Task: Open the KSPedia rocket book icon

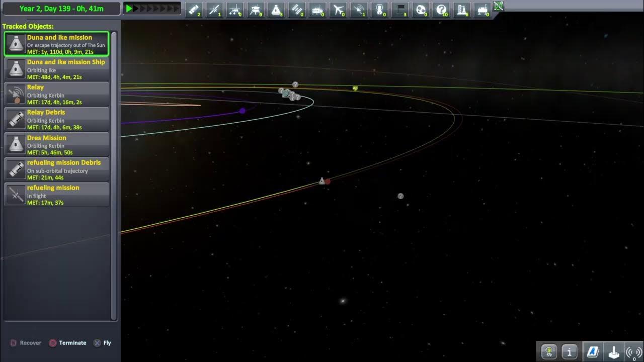Action: coord(592,351)
